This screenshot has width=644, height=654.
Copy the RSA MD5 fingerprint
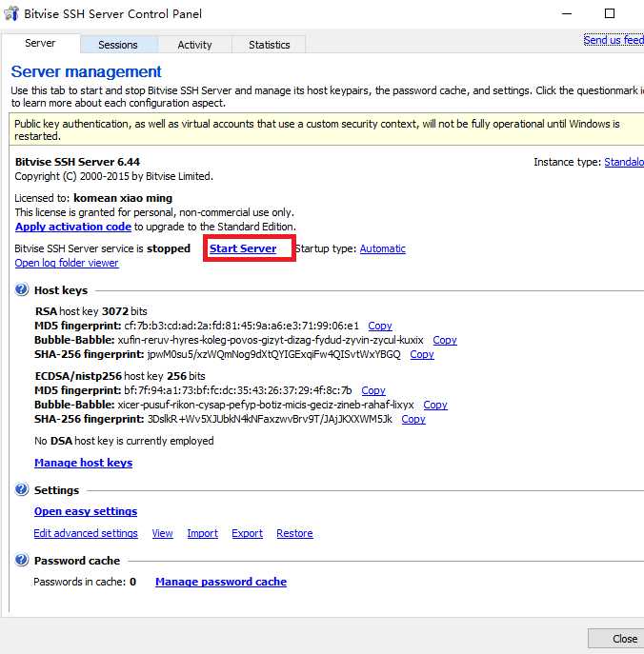pos(380,326)
